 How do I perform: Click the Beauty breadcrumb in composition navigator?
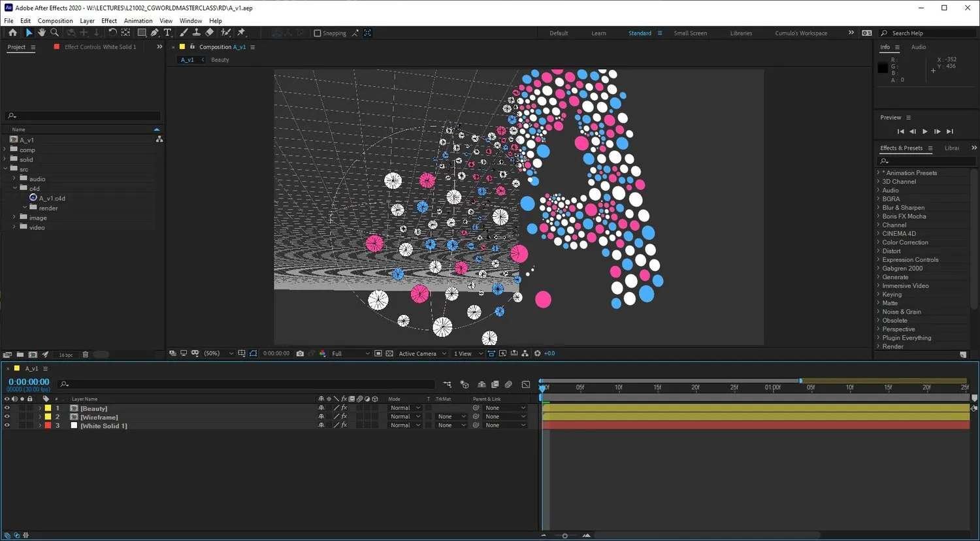pyautogui.click(x=220, y=60)
